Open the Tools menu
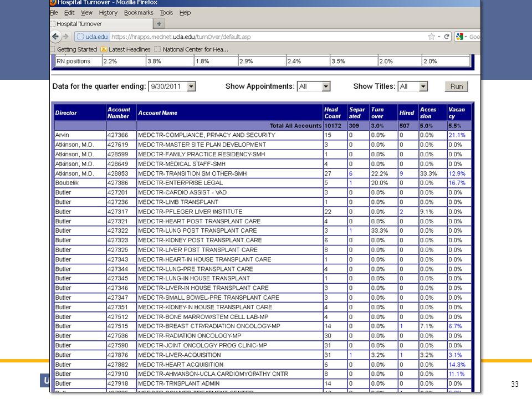 [166, 13]
